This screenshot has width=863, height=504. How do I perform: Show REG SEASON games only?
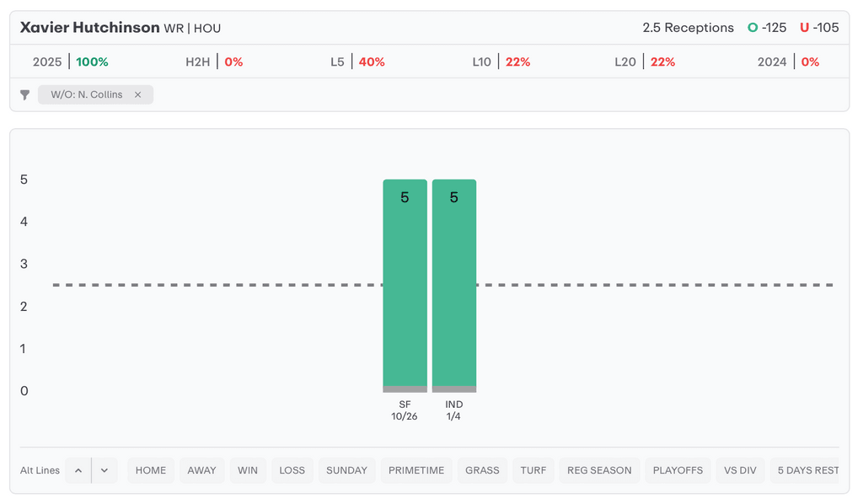tap(599, 470)
